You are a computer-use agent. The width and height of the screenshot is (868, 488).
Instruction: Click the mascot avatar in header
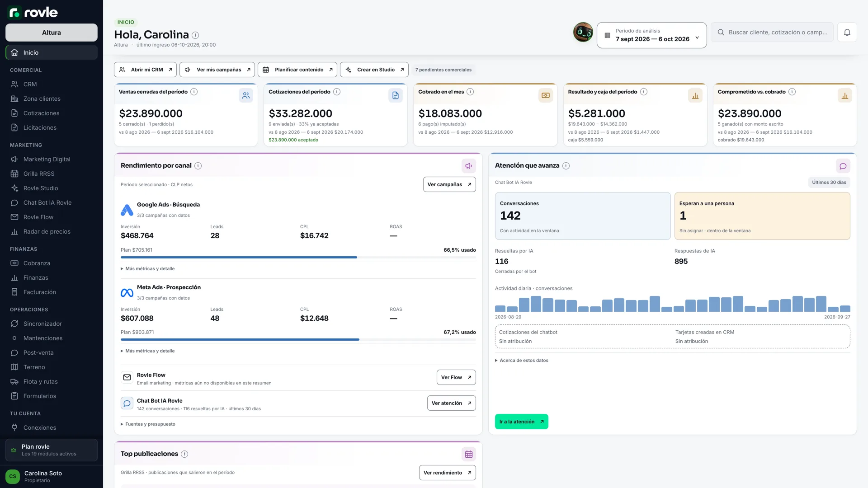pyautogui.click(x=583, y=32)
